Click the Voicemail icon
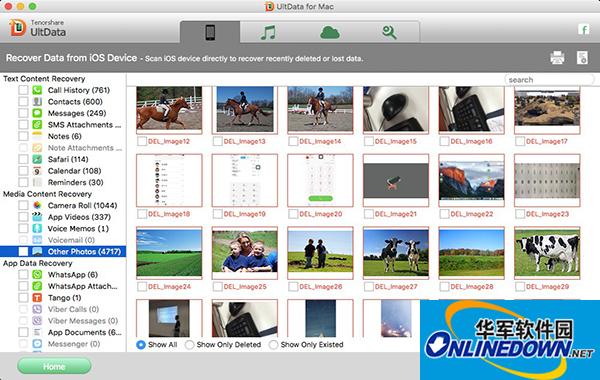 (37, 240)
